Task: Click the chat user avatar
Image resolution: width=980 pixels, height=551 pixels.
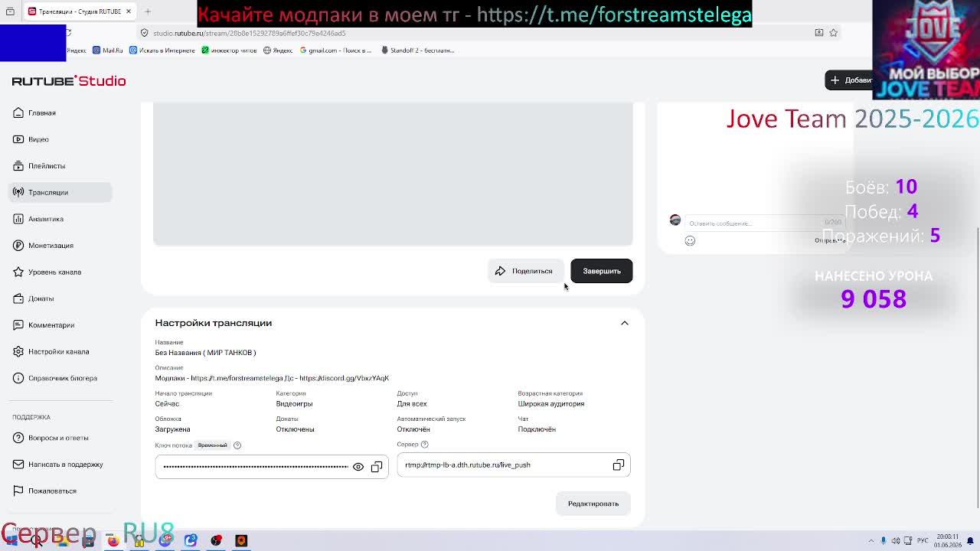Action: (675, 220)
